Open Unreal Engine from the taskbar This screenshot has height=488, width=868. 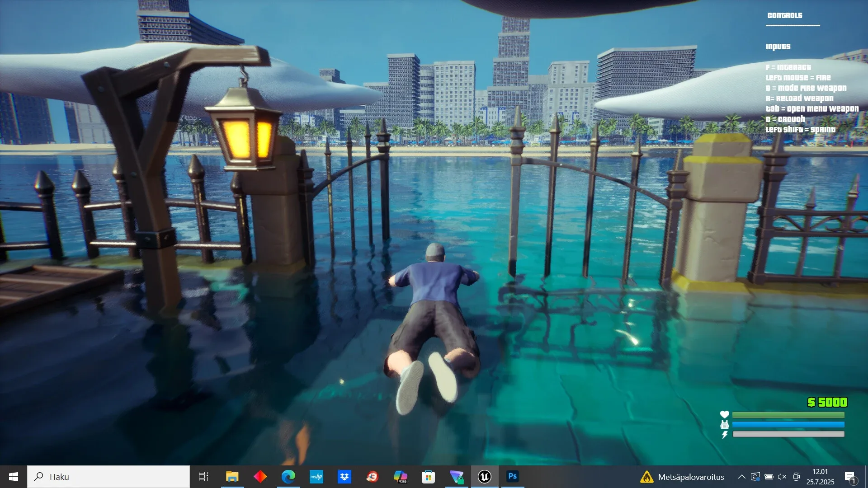click(x=485, y=477)
